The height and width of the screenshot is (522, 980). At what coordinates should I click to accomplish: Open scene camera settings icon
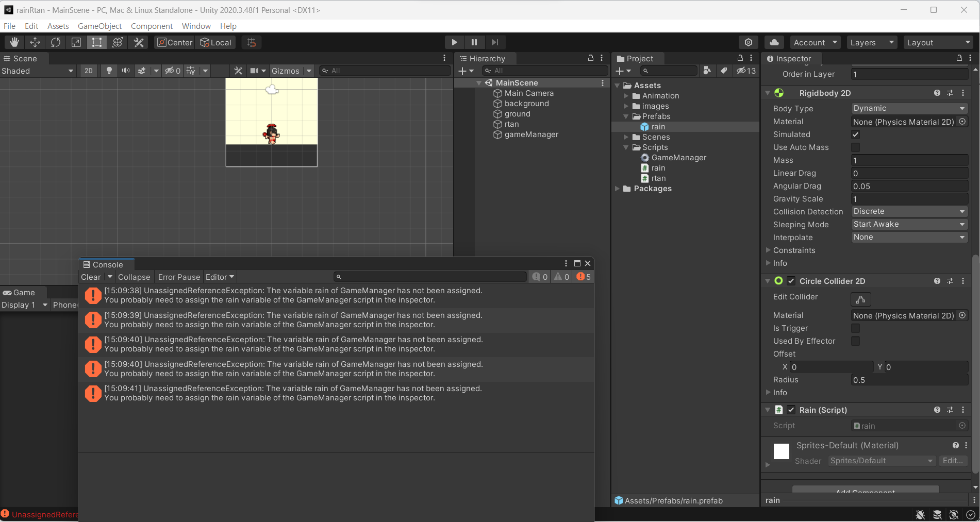click(x=254, y=71)
